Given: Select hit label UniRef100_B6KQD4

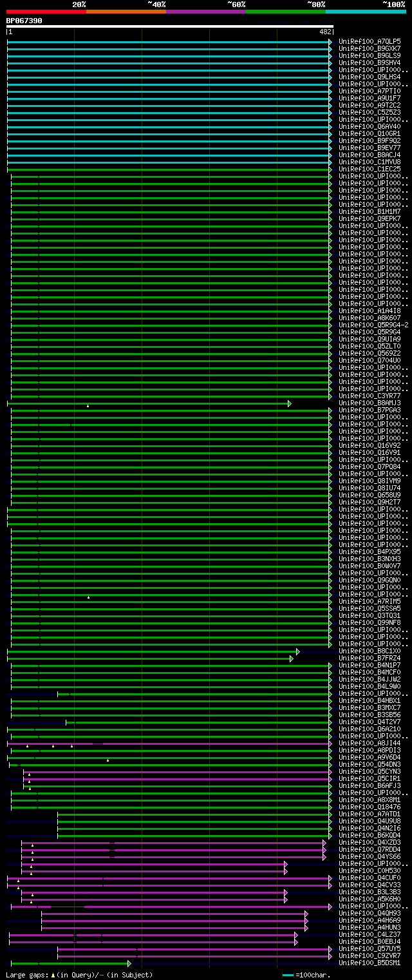Looking at the screenshot, I should coord(370,835).
